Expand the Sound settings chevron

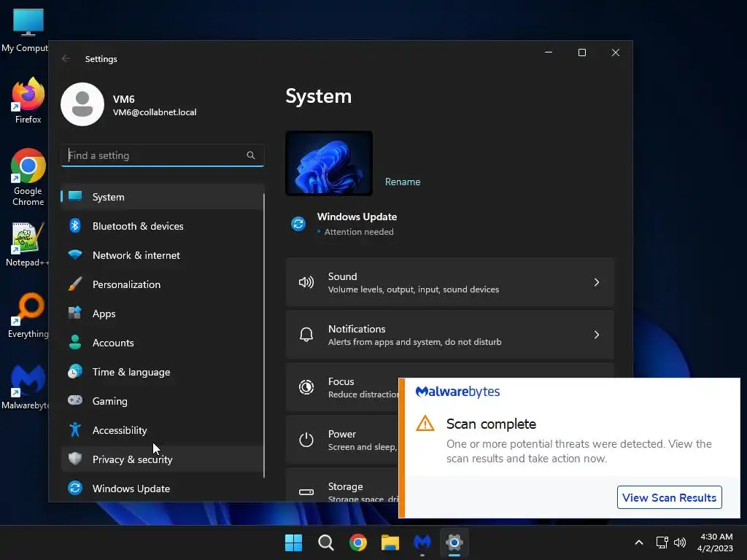pyautogui.click(x=597, y=282)
